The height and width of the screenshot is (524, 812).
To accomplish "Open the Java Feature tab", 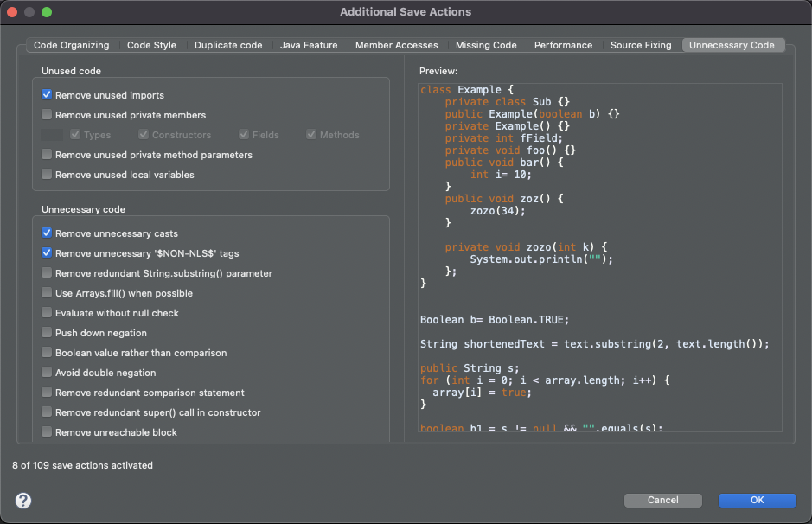I will 309,45.
